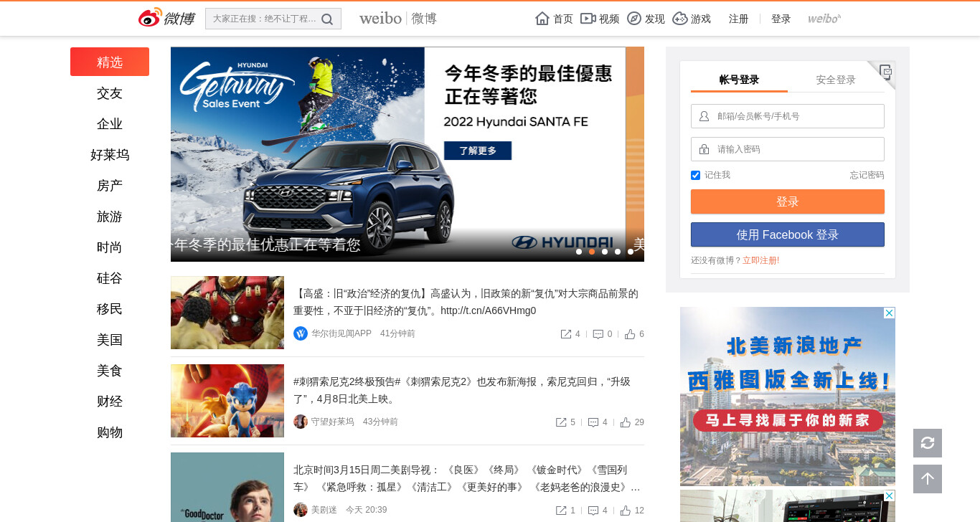Click the back-to-top arrow button
Viewport: 980px width, 522px height.
(x=928, y=479)
